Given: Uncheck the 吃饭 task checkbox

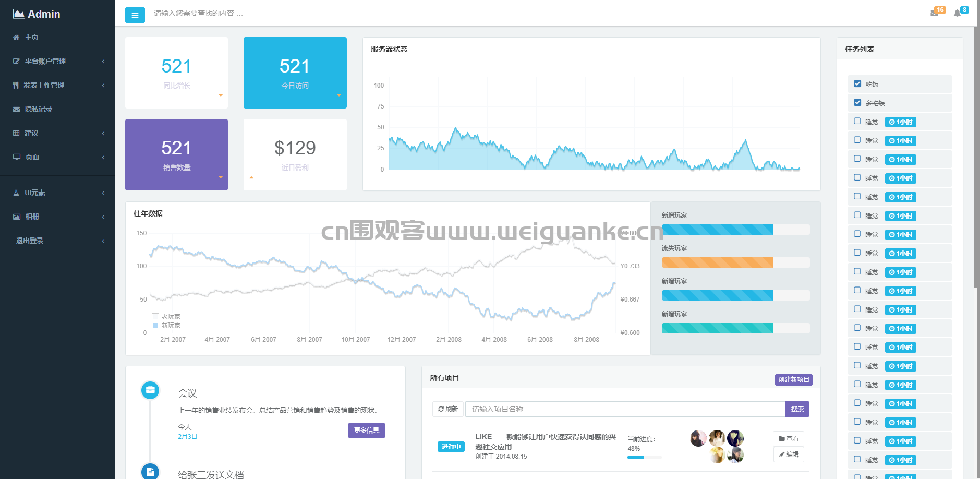Looking at the screenshot, I should point(857,83).
